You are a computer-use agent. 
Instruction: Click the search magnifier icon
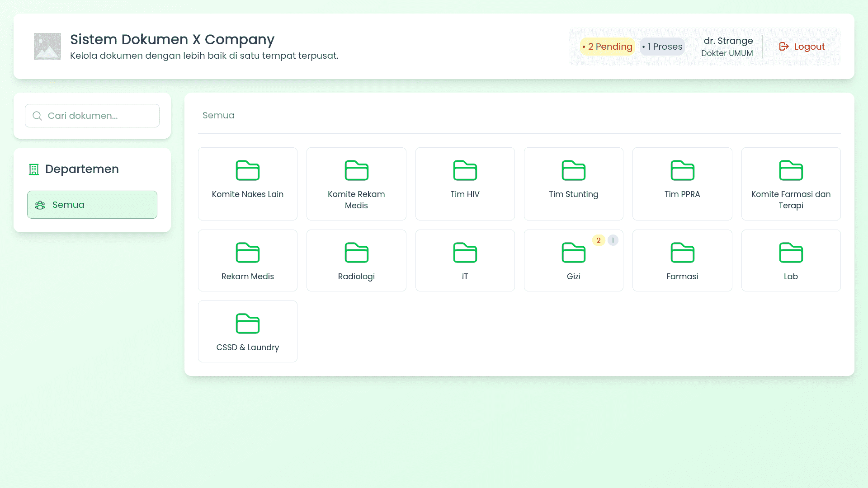point(38,116)
